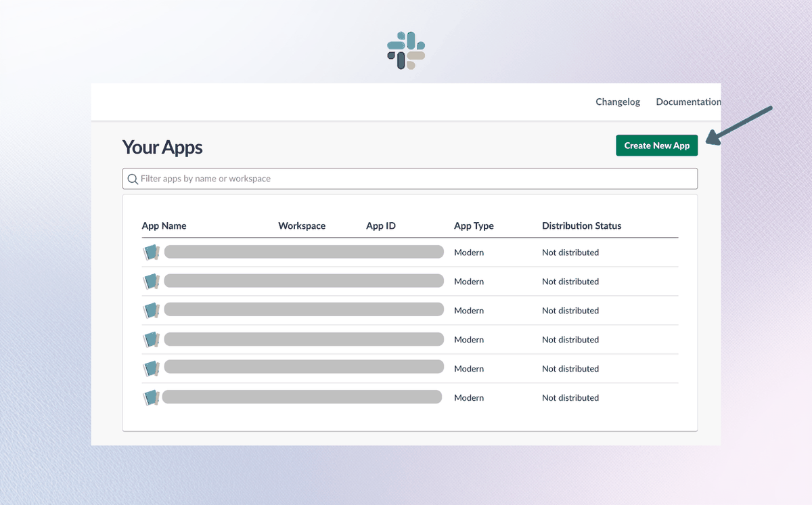Image resolution: width=812 pixels, height=505 pixels.
Task: Click the Your Apps page heading
Action: (x=162, y=147)
